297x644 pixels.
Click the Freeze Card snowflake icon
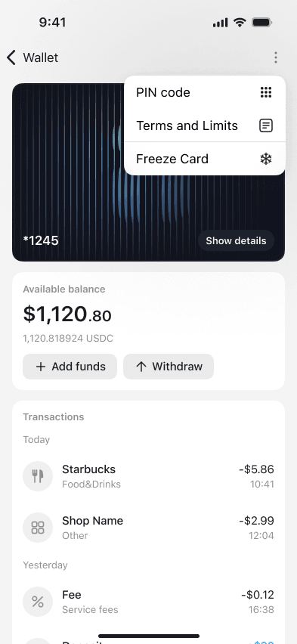coord(266,159)
